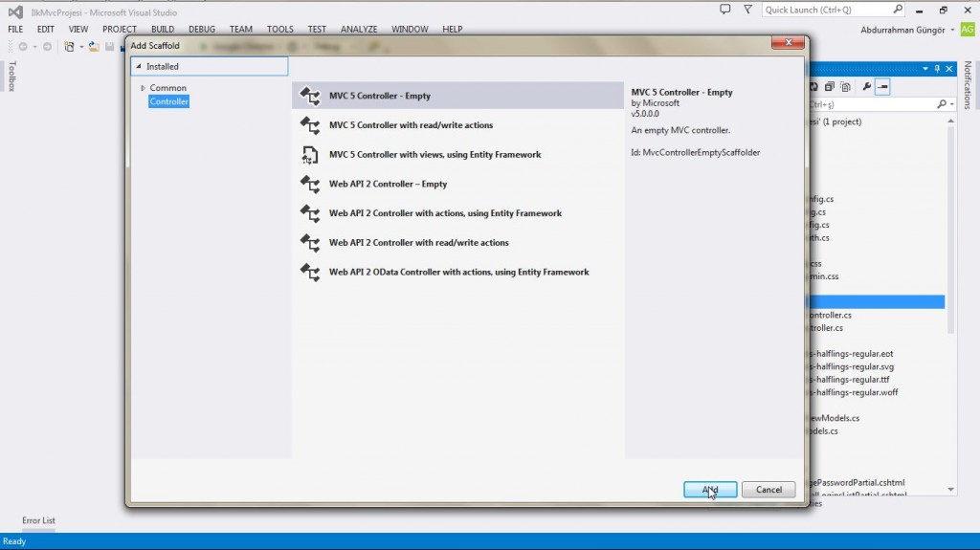Choose the Web API 2 OData Controller icon
Image resolution: width=980 pixels, height=550 pixels.
click(309, 273)
